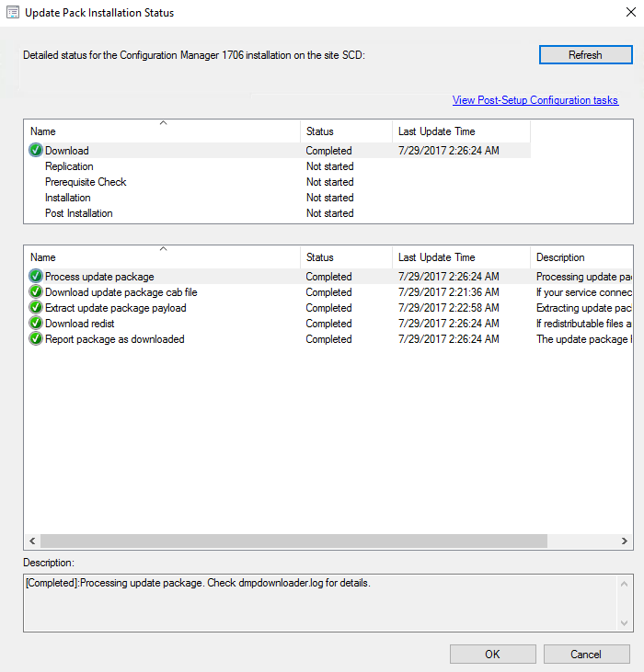Click the 7/29/2017 2:21:36 AM time cell
The width and height of the screenshot is (644, 672).
[x=448, y=291]
